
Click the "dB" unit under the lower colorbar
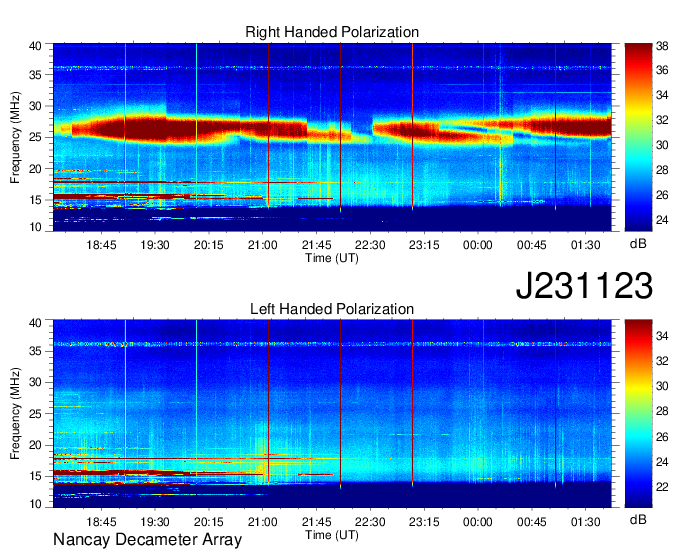tap(638, 519)
